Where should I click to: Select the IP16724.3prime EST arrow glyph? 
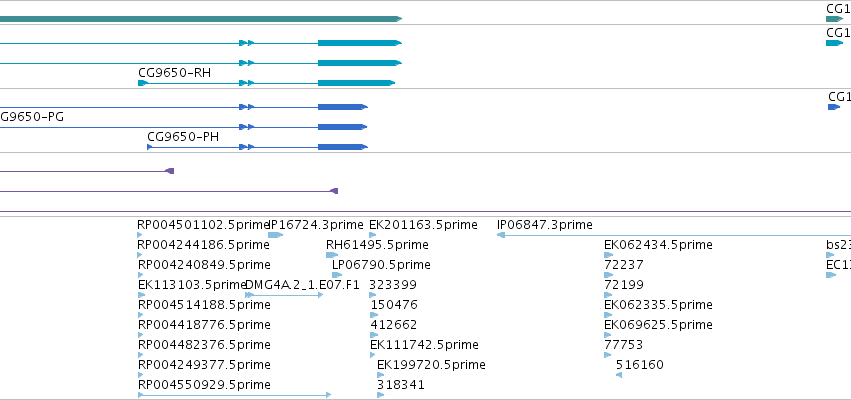[276, 235]
